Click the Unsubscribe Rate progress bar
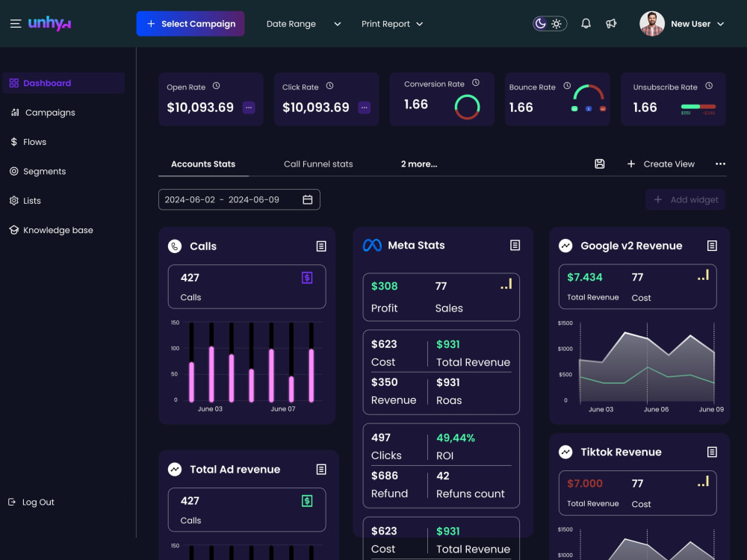 point(698,107)
